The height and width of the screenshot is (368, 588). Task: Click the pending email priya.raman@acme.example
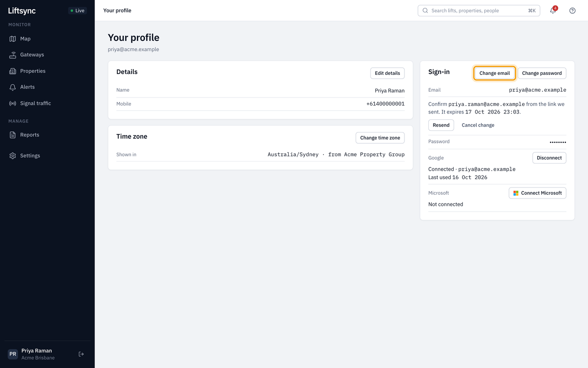pyautogui.click(x=487, y=104)
